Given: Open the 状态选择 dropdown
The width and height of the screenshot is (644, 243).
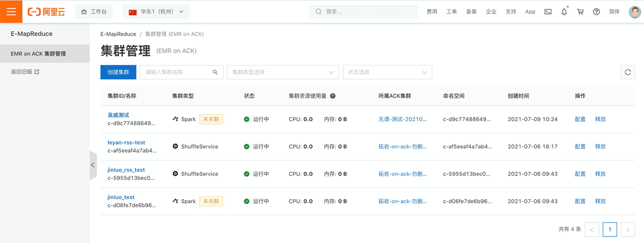Looking at the screenshot, I should point(387,72).
